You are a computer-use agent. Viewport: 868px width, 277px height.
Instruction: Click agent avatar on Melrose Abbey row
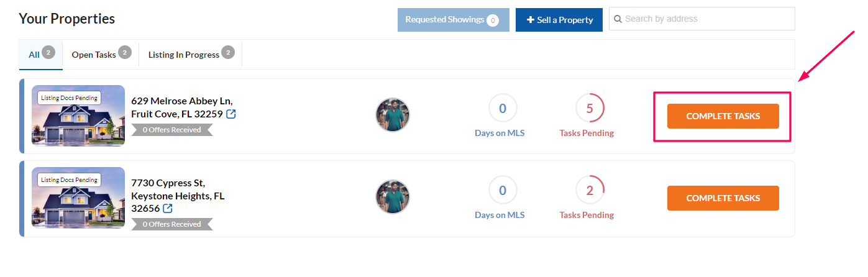pyautogui.click(x=393, y=115)
